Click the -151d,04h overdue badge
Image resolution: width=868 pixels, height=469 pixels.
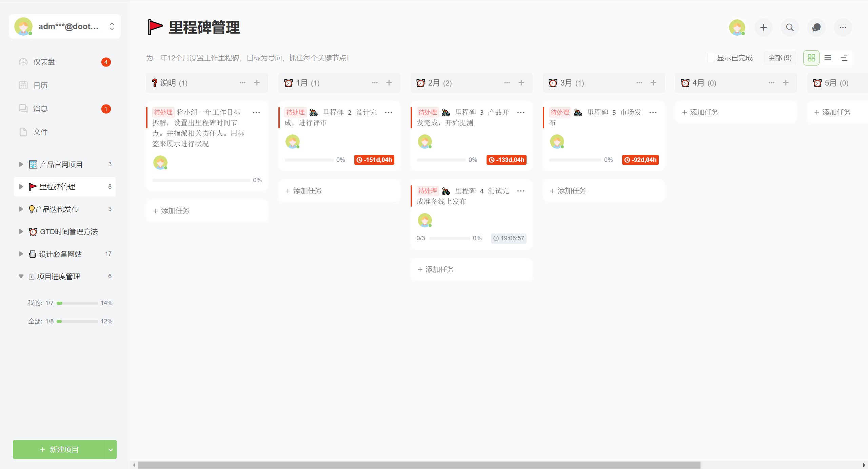(374, 160)
